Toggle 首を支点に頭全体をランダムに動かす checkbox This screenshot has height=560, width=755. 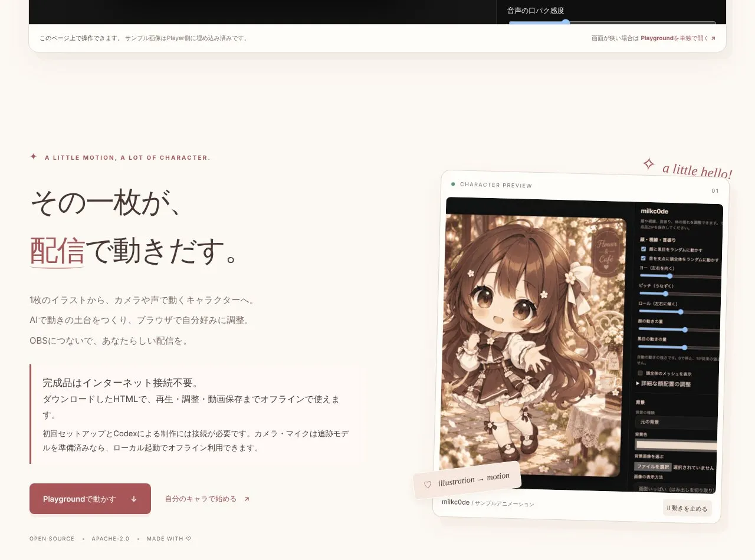point(644,258)
